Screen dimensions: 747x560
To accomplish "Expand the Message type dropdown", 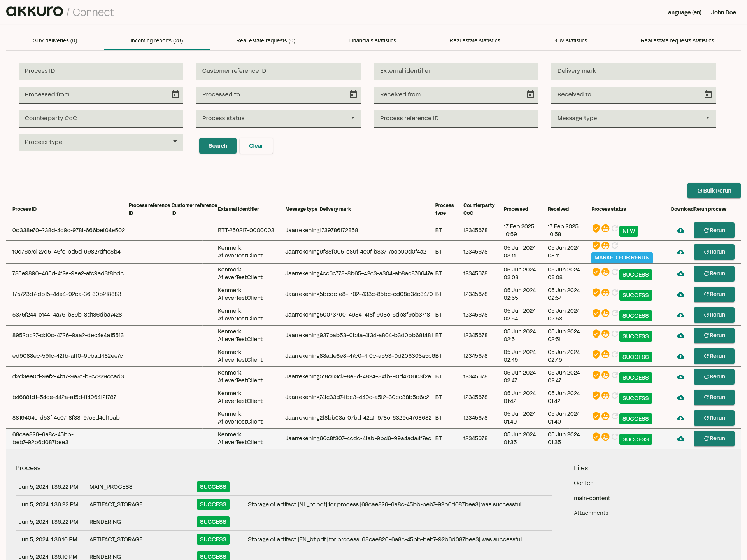I will [x=708, y=118].
